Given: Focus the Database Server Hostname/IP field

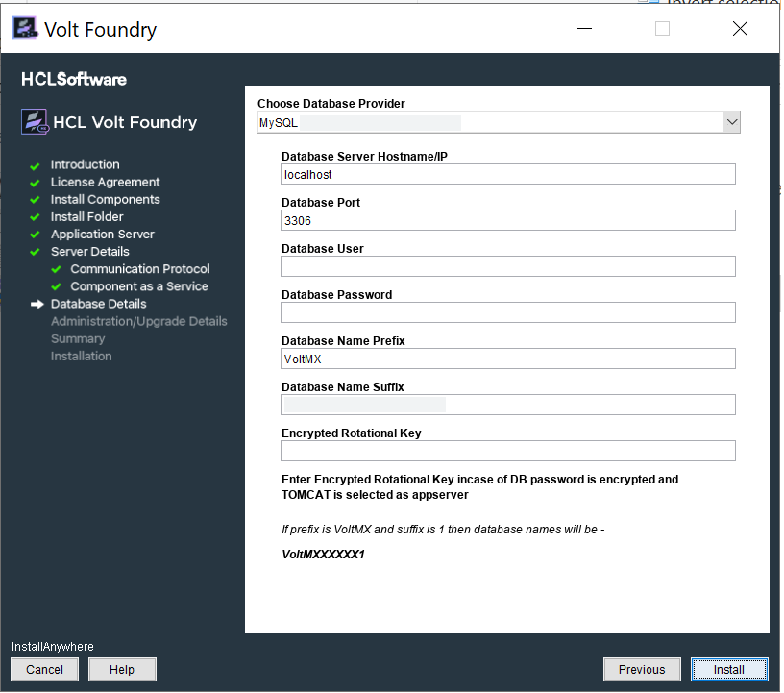Looking at the screenshot, I should (507, 174).
